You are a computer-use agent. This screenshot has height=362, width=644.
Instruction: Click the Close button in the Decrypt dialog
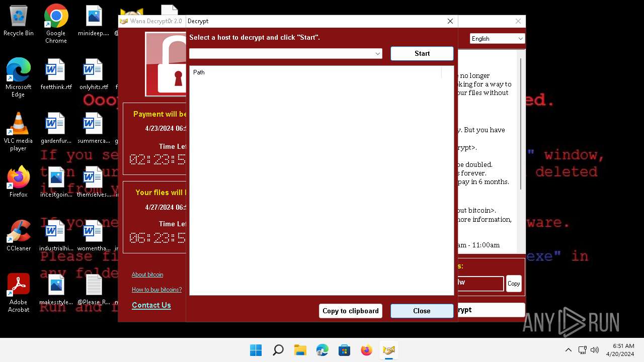tap(422, 311)
